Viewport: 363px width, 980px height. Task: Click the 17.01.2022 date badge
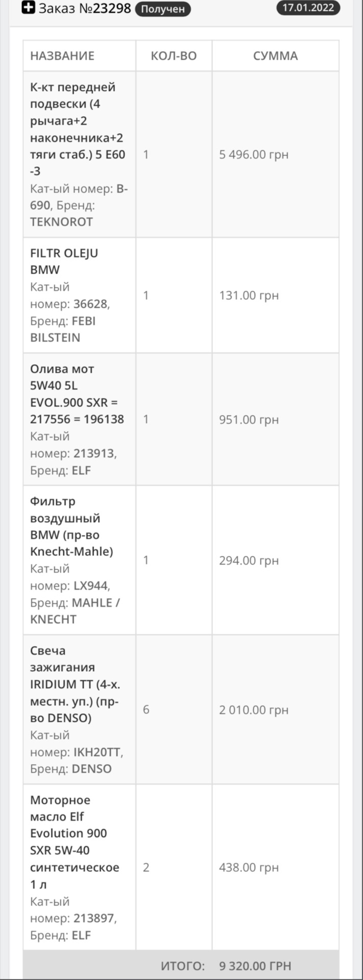308,8
